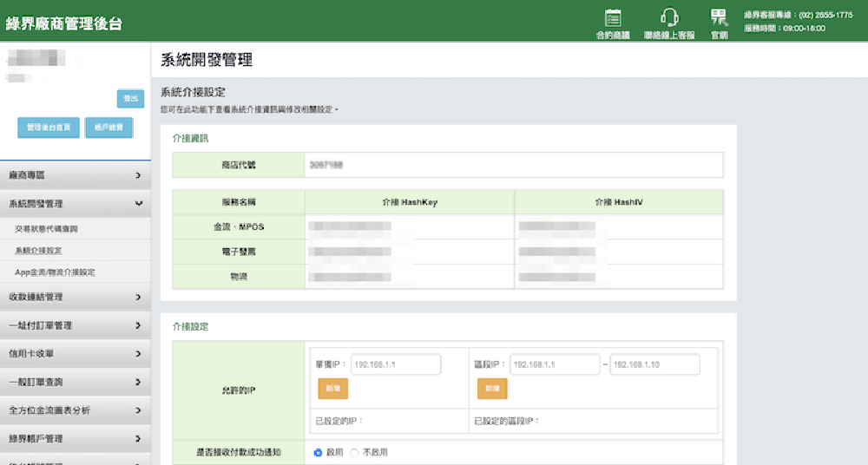Expand the 廠商專區 menu
The height and width of the screenshot is (465, 868).
76,175
